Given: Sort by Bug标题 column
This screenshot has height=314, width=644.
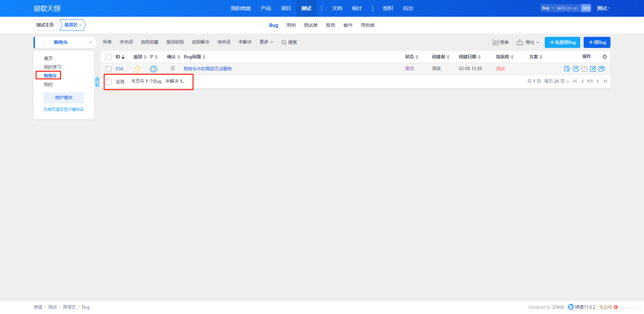Looking at the screenshot, I should [x=195, y=57].
